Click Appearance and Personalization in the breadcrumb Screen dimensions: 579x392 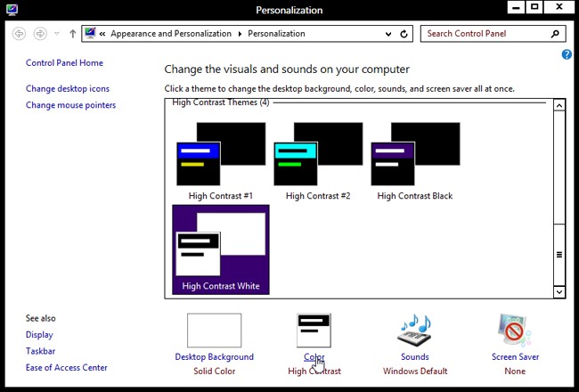pos(171,34)
